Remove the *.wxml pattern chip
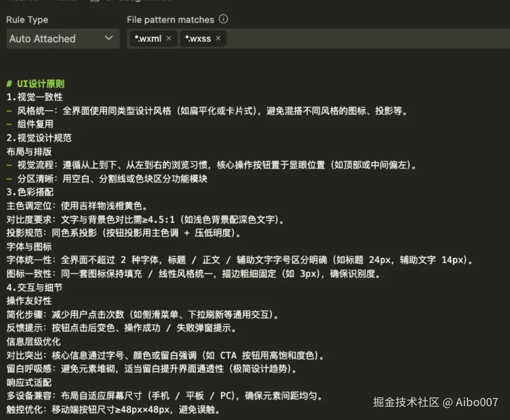Screen dimensions: 510x420 [169, 38]
